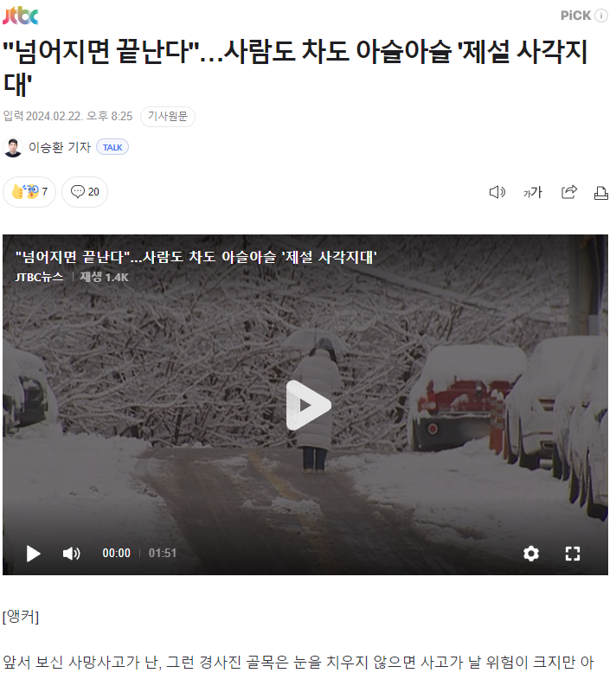Open the JTBC logo link
Image resolution: width=616 pixels, height=673 pixels.
click(21, 16)
